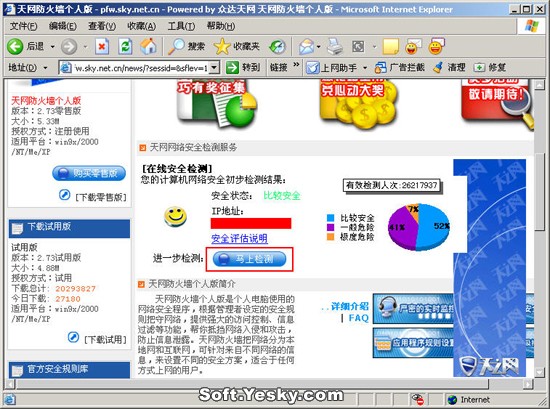Screen dimensions: 550x409
Task: Click the 巧有奖征集 banner image
Action: coord(216,104)
